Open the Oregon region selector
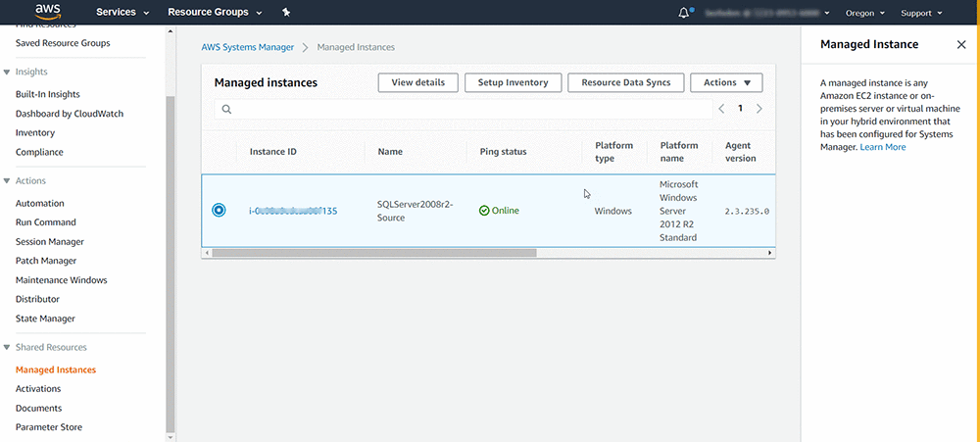Image resolution: width=980 pixels, height=442 pixels. point(868,13)
